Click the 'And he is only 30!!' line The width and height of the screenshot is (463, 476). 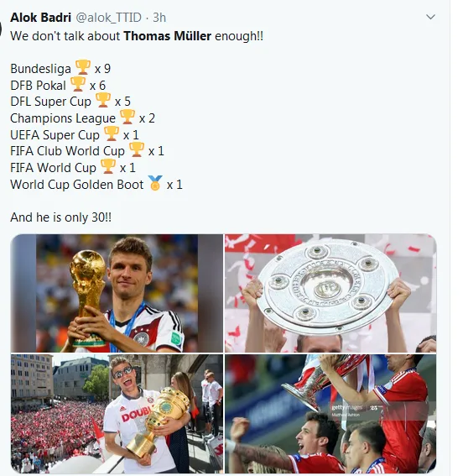61,217
